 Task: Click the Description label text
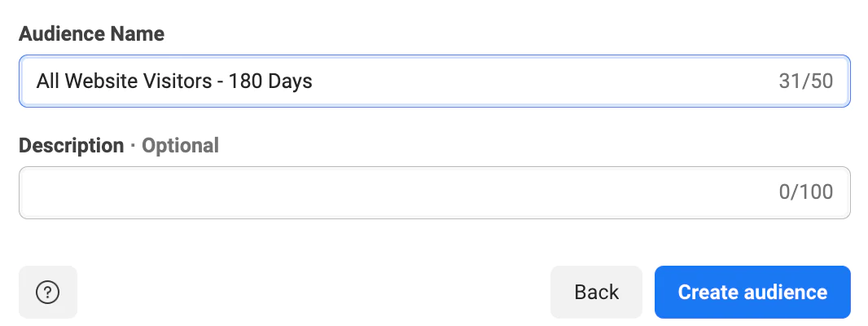point(72,145)
